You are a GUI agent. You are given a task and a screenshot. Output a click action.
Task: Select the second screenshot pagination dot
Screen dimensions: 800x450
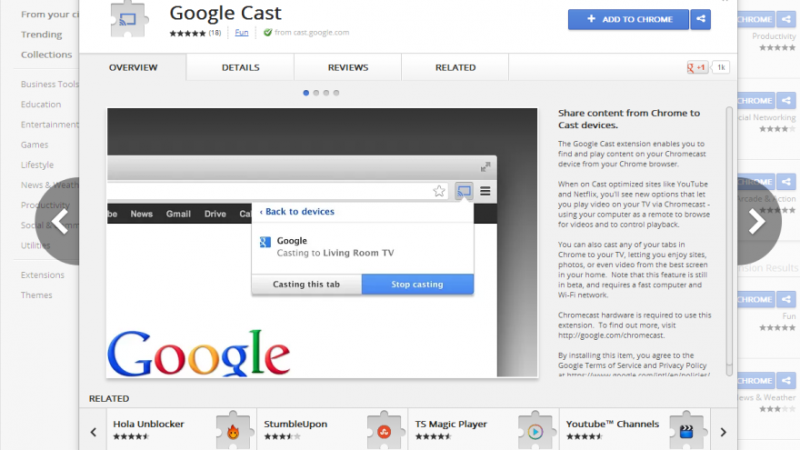316,93
